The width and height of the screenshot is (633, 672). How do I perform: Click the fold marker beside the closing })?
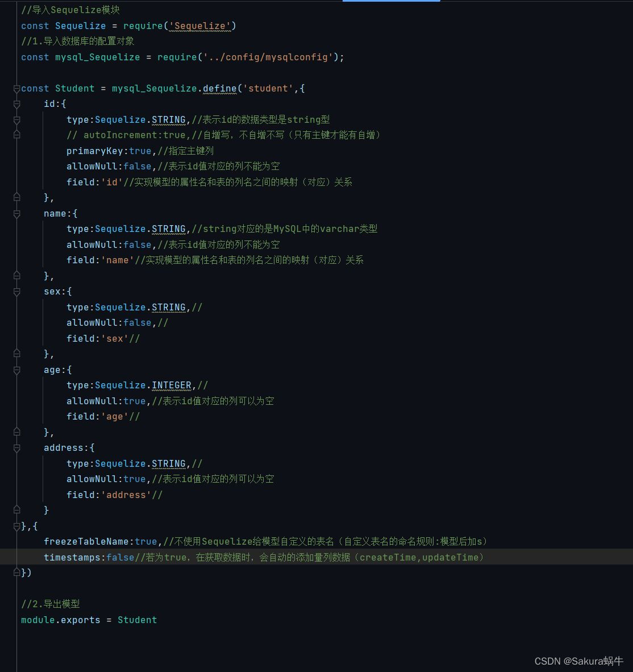16,573
